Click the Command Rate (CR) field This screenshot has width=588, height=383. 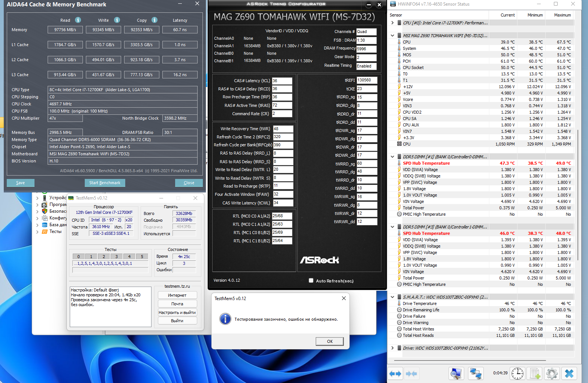[282, 114]
